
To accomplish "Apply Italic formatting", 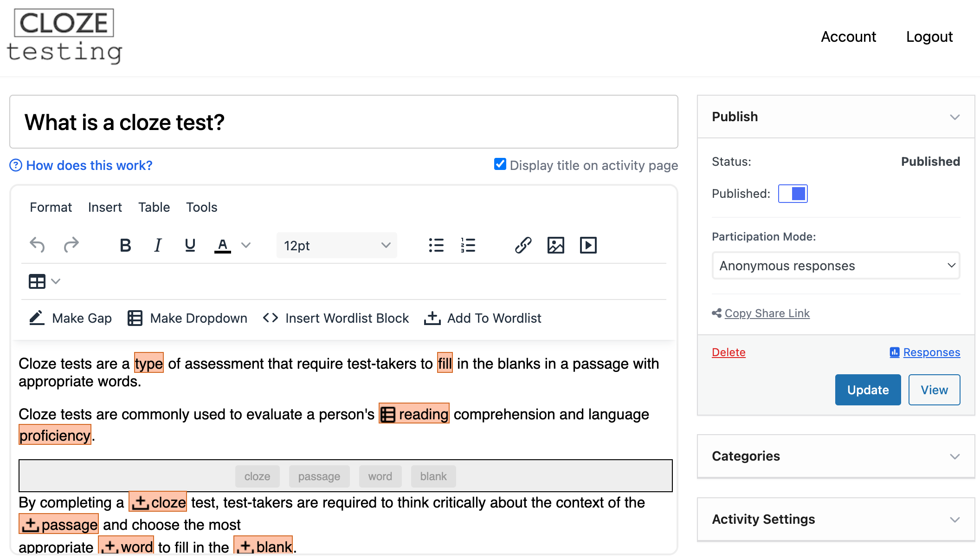I will coord(158,245).
